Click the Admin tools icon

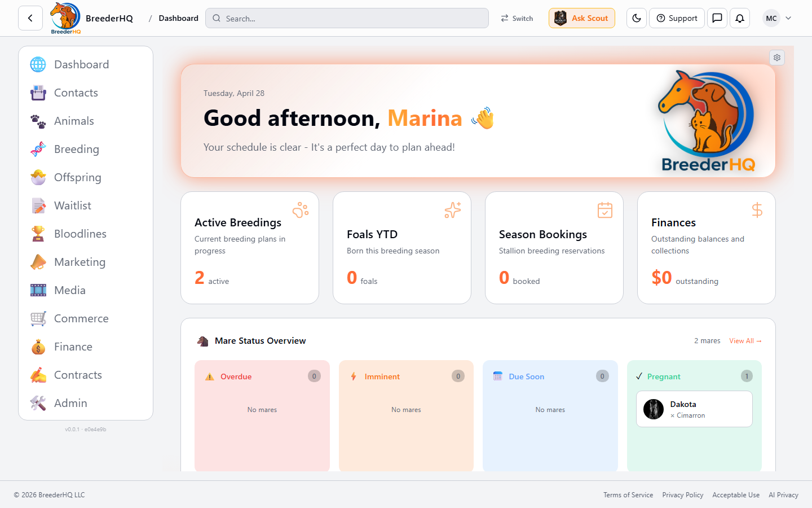[x=38, y=403]
